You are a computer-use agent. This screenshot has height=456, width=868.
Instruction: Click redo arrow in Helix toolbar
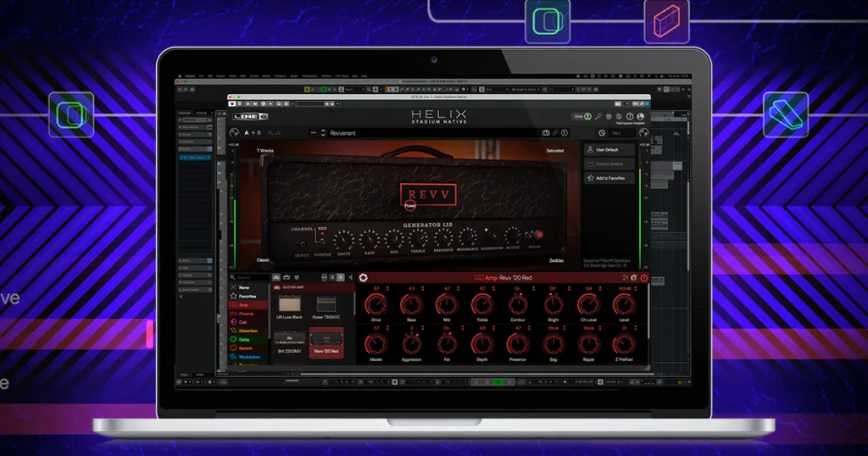click(x=278, y=133)
